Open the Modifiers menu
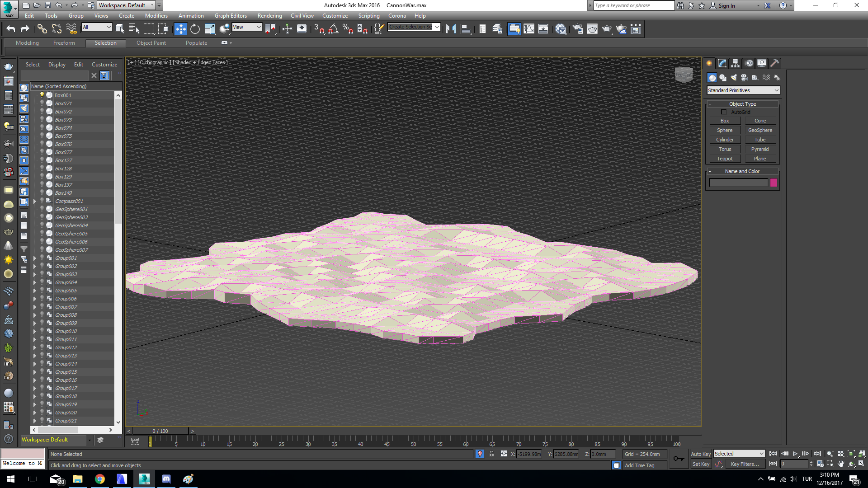This screenshot has height=488, width=868. pyautogui.click(x=156, y=16)
